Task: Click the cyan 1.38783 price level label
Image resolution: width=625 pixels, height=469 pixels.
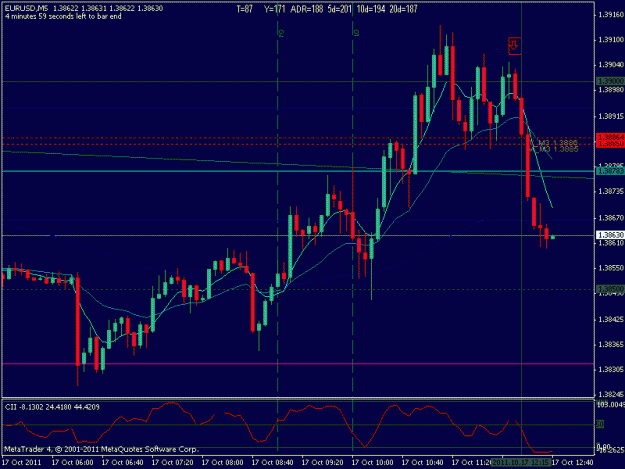Action: pyautogui.click(x=610, y=171)
